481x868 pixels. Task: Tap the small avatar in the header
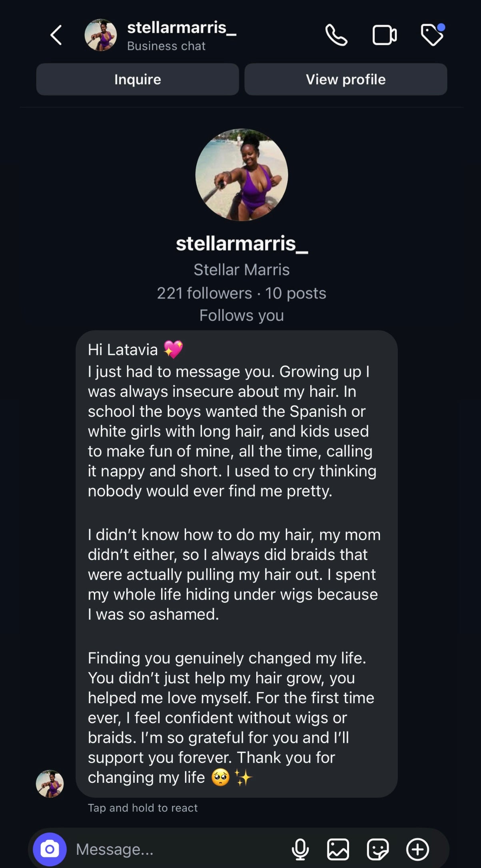(x=101, y=35)
